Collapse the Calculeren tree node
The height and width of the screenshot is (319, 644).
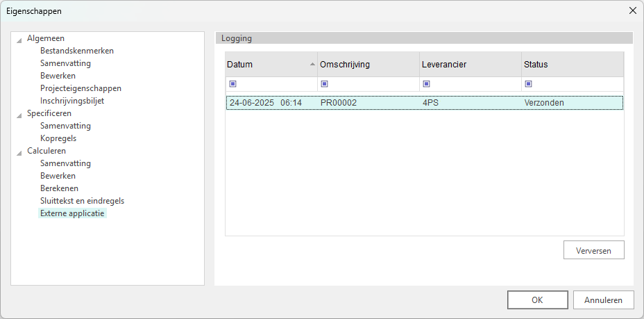19,152
